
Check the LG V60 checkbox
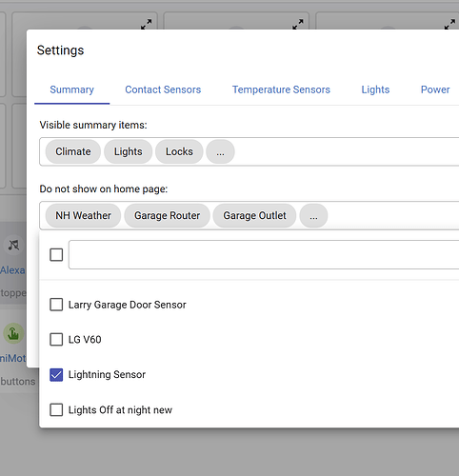[56, 340]
